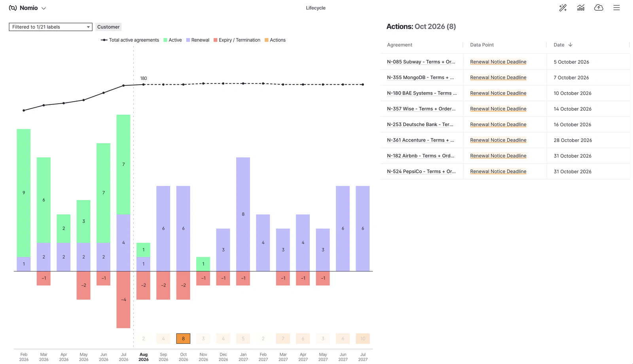Select the Mar 2027 actions box 7
This screenshot has width=633, height=364.
(x=283, y=339)
